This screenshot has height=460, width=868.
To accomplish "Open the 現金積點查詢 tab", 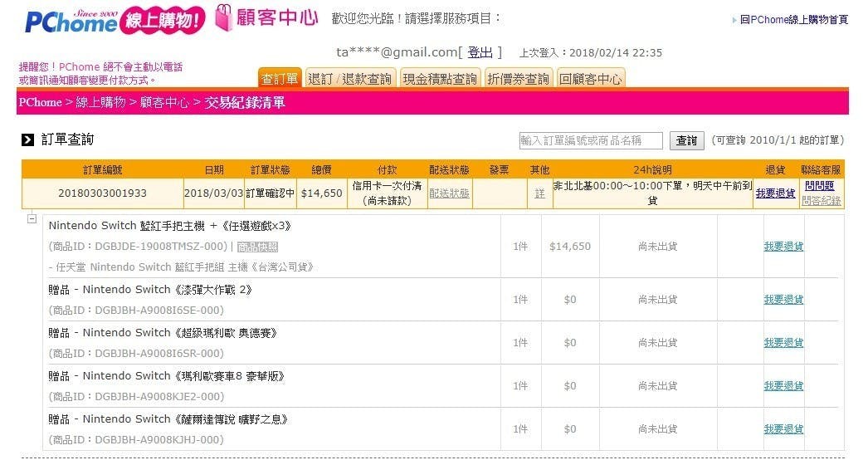I will point(440,79).
